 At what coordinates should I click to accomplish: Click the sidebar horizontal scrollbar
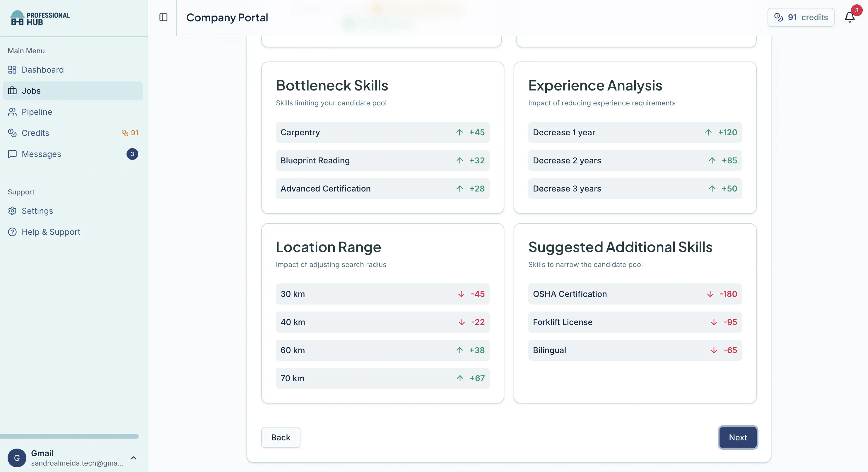(x=69, y=436)
